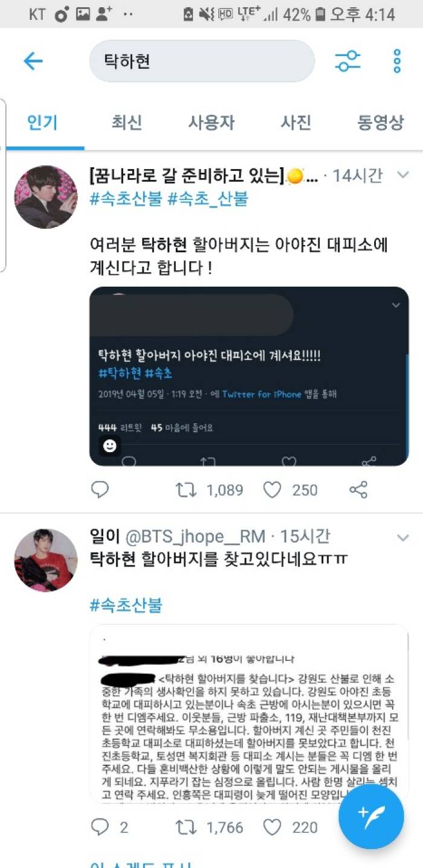
Task: Open the #속초산불 hashtag in second tweet
Action: (126, 605)
